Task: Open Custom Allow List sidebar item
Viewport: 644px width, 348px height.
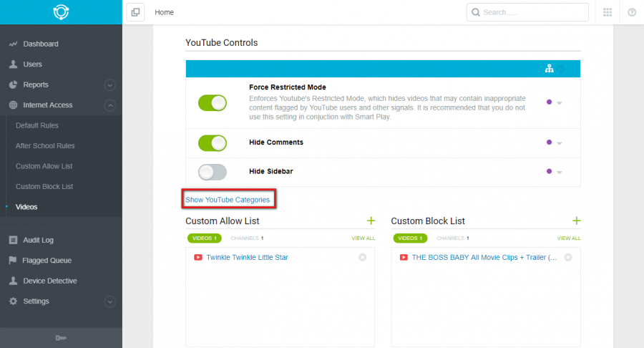Action: (44, 166)
